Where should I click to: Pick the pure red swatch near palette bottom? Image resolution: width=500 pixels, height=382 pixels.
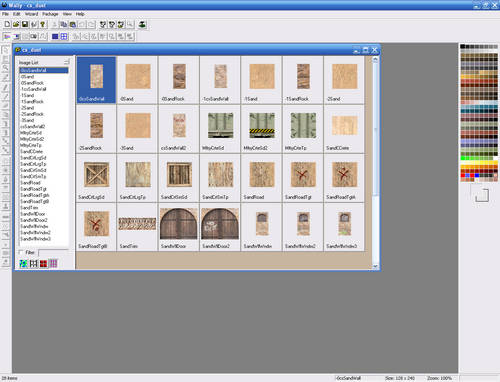(x=463, y=176)
